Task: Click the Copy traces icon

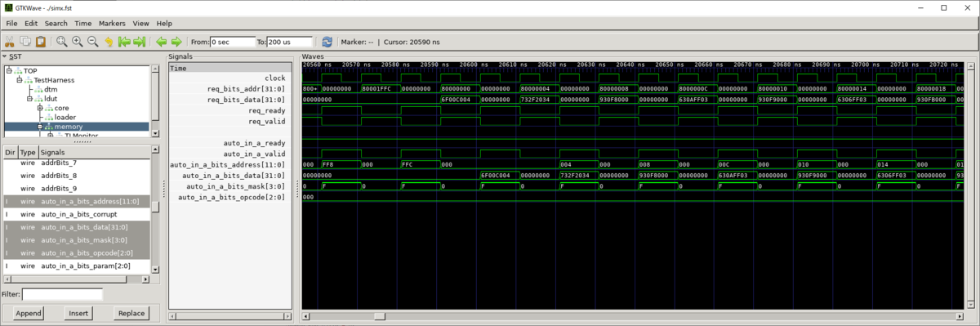Action: 26,42
